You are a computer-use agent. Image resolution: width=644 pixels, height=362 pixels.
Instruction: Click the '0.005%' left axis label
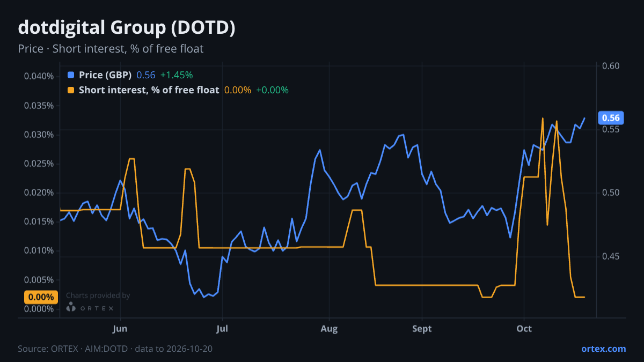(39, 280)
